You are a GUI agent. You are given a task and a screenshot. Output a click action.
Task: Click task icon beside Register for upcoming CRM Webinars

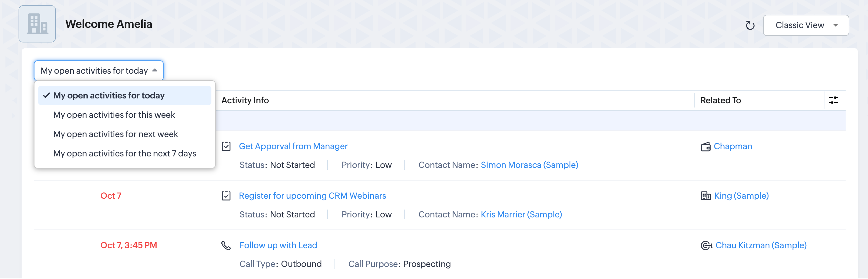click(226, 196)
